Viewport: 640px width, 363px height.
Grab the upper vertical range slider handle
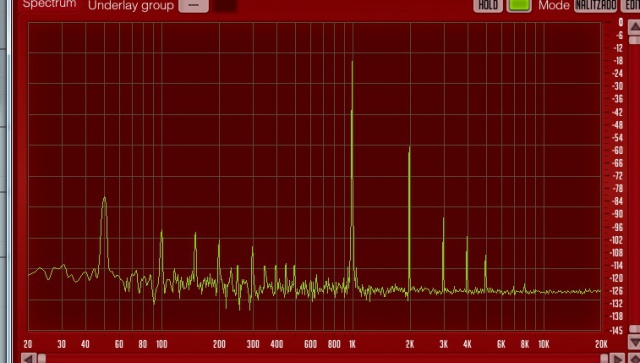(634, 40)
